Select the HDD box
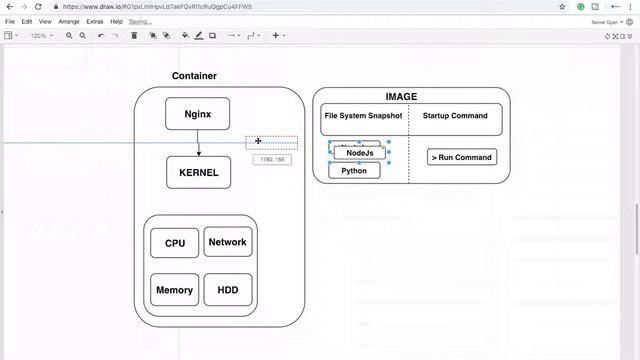 pos(228,290)
